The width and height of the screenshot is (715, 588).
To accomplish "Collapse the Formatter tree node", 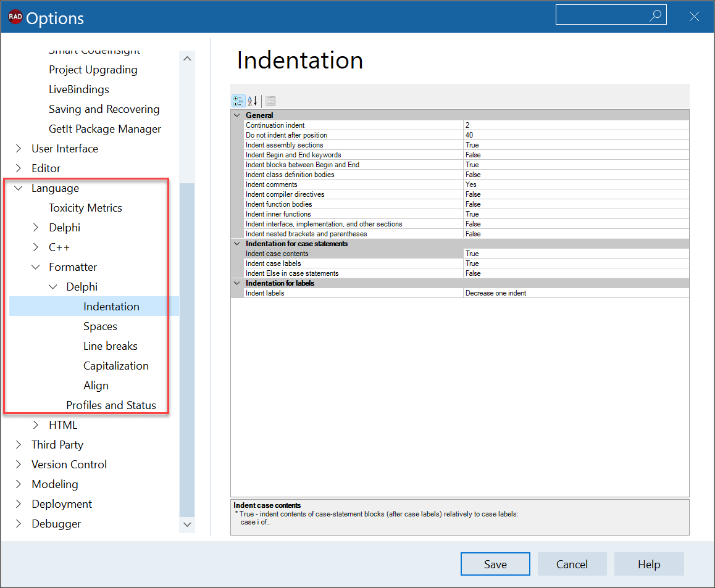I will [x=36, y=267].
